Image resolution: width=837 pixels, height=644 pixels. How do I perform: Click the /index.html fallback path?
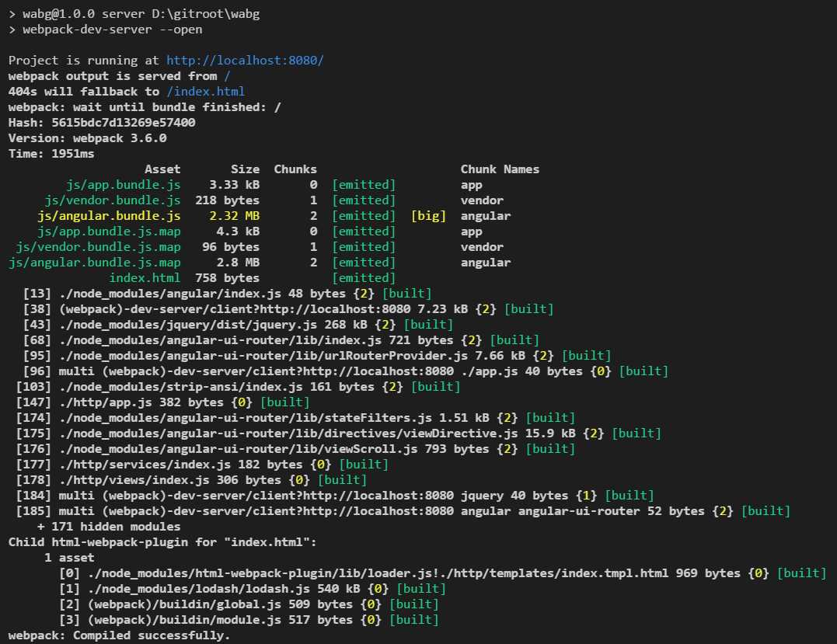point(206,91)
